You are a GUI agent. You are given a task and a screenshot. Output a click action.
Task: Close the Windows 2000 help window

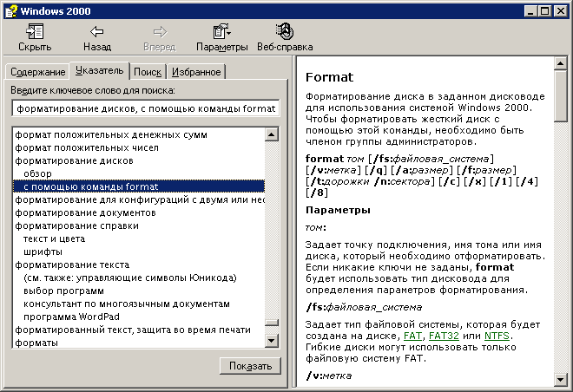coord(560,11)
